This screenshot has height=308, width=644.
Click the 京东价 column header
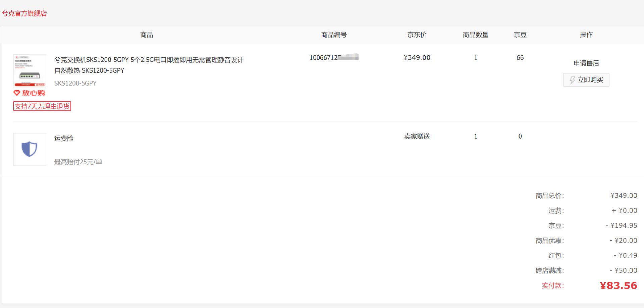point(417,35)
